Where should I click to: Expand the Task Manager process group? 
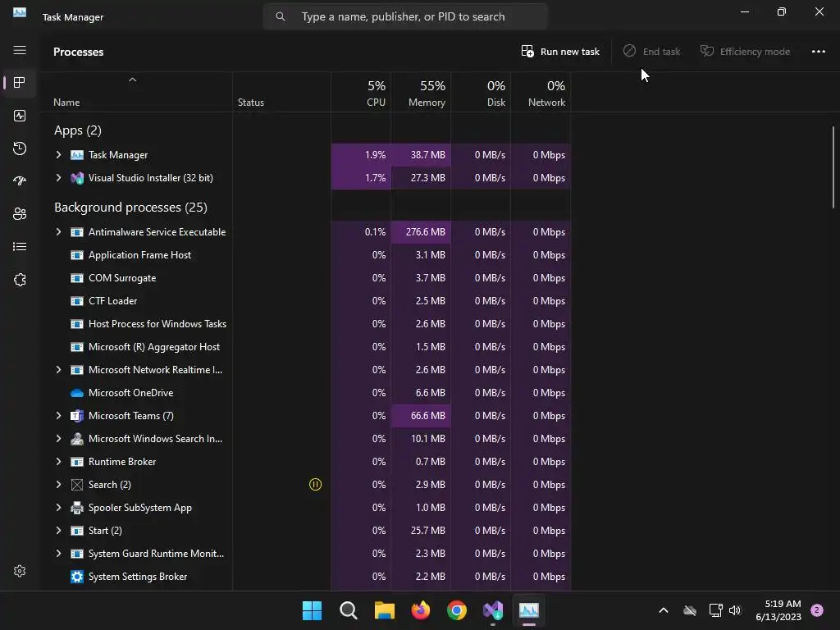point(58,155)
